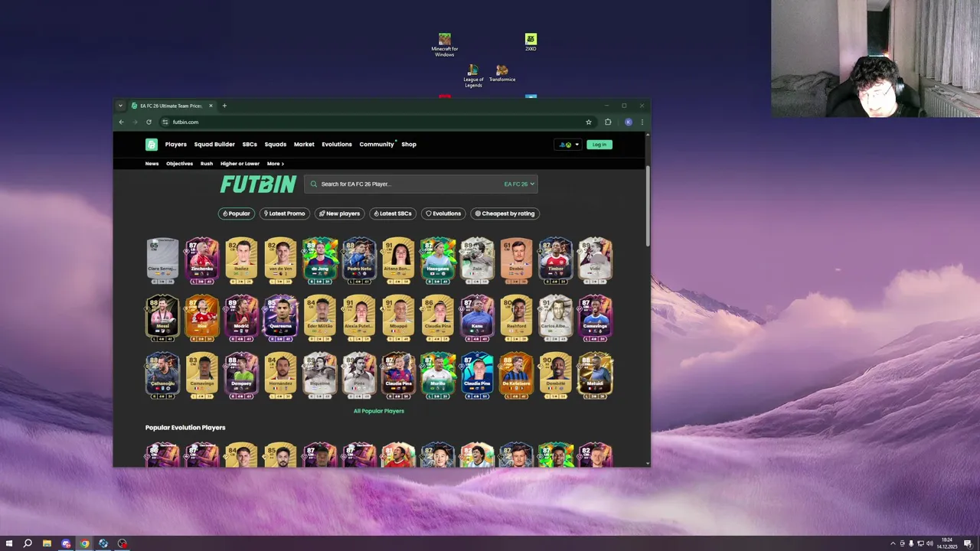This screenshot has height=551, width=980.
Task: Select the Latest Promo filter
Action: (x=284, y=214)
